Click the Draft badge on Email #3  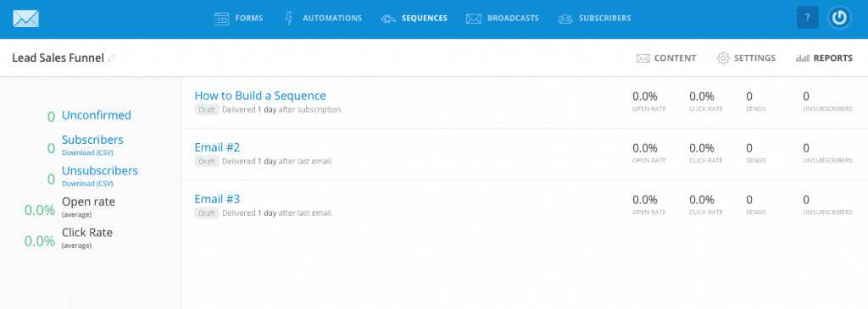pyautogui.click(x=207, y=212)
